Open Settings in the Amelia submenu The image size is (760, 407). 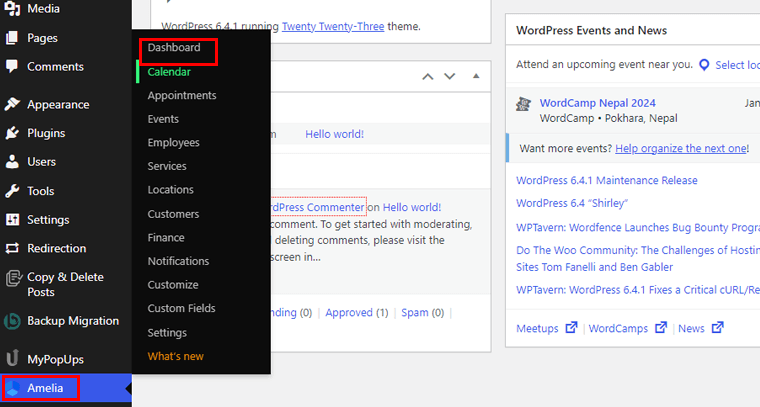click(x=167, y=332)
